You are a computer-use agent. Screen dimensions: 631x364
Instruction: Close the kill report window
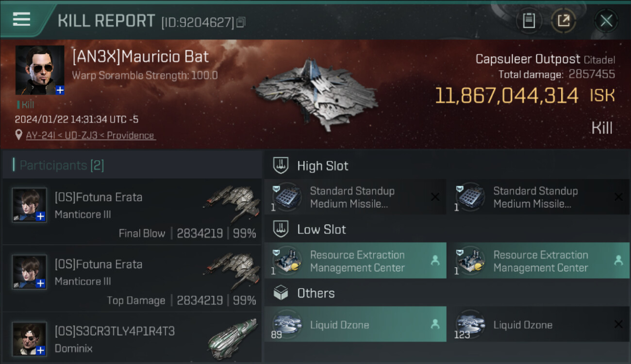pos(606,20)
